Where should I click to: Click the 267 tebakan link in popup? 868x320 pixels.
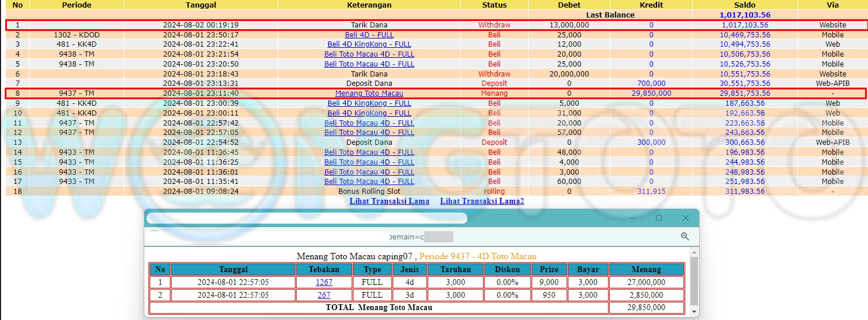pos(324,295)
